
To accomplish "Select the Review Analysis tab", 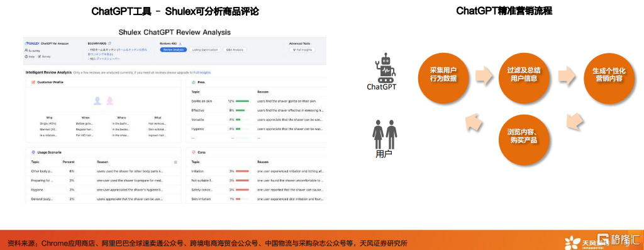I will point(174,50).
